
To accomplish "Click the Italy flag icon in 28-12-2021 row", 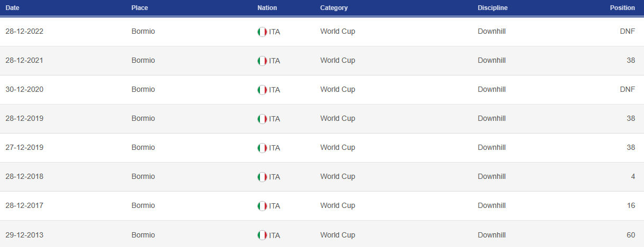I will (x=262, y=61).
